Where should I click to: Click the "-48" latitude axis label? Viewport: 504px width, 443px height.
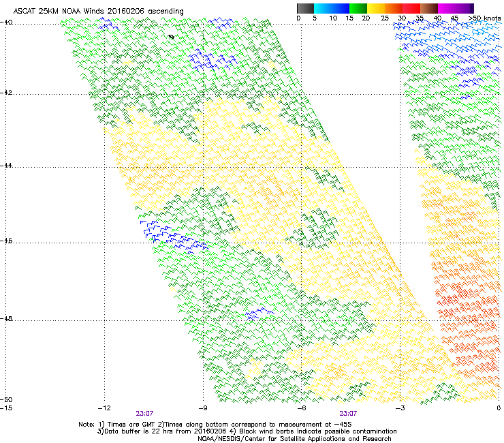pos(6,319)
